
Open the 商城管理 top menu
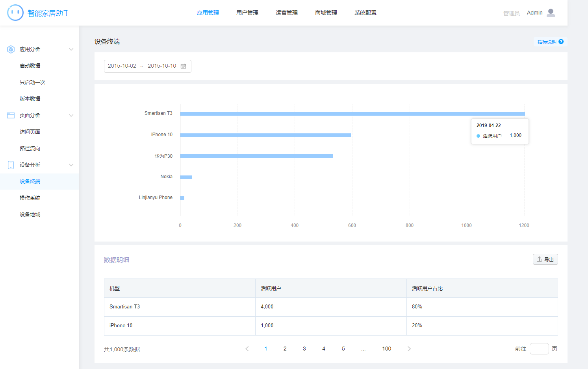(326, 13)
